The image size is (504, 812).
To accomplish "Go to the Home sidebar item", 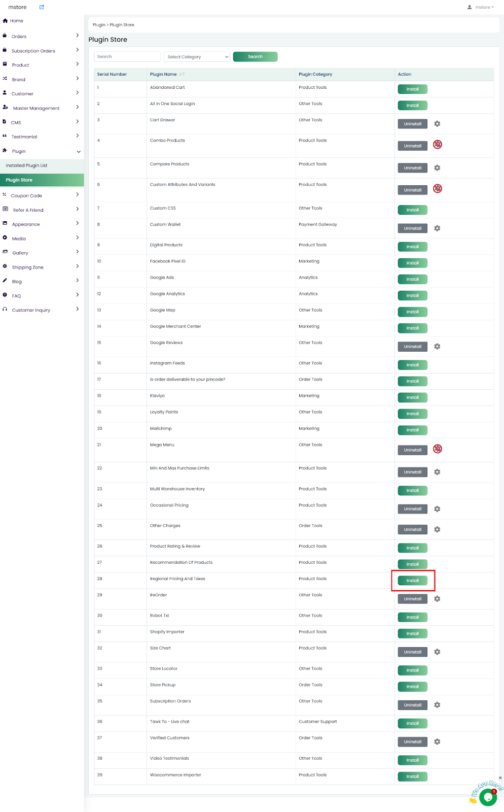I will point(16,21).
